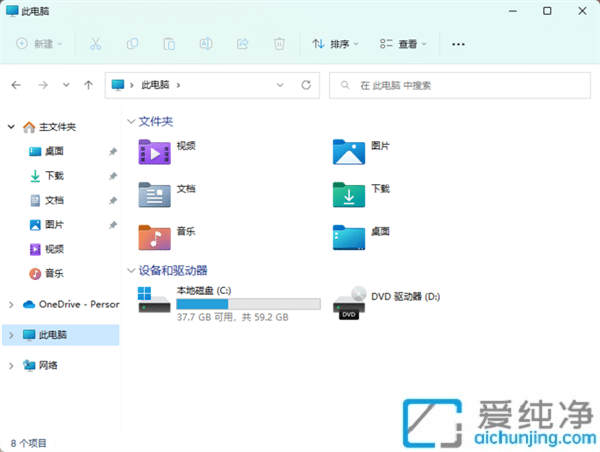Click the pin icon beside sidebar 下载
Image resolution: width=600 pixels, height=452 pixels.
(x=112, y=176)
